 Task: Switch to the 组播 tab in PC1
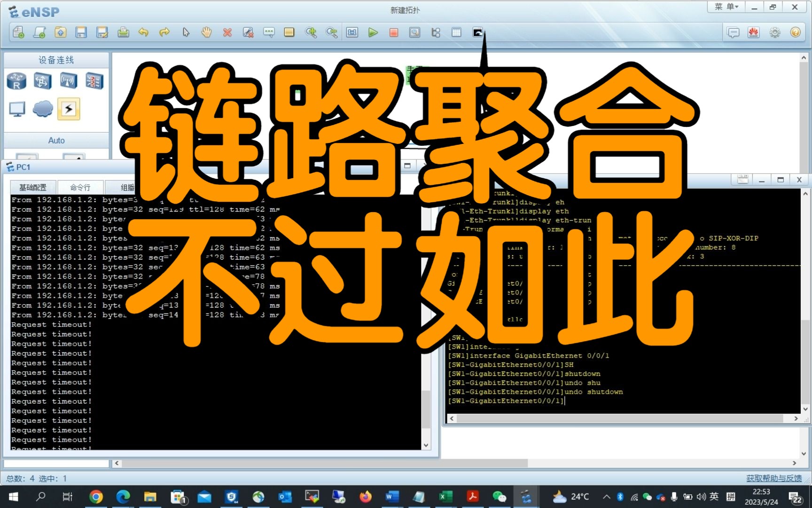(127, 187)
